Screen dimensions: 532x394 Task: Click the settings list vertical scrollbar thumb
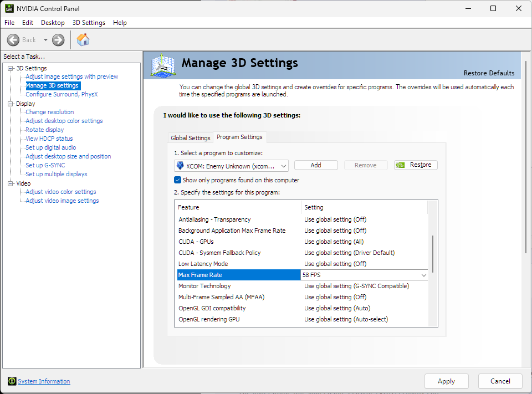tap(433, 254)
